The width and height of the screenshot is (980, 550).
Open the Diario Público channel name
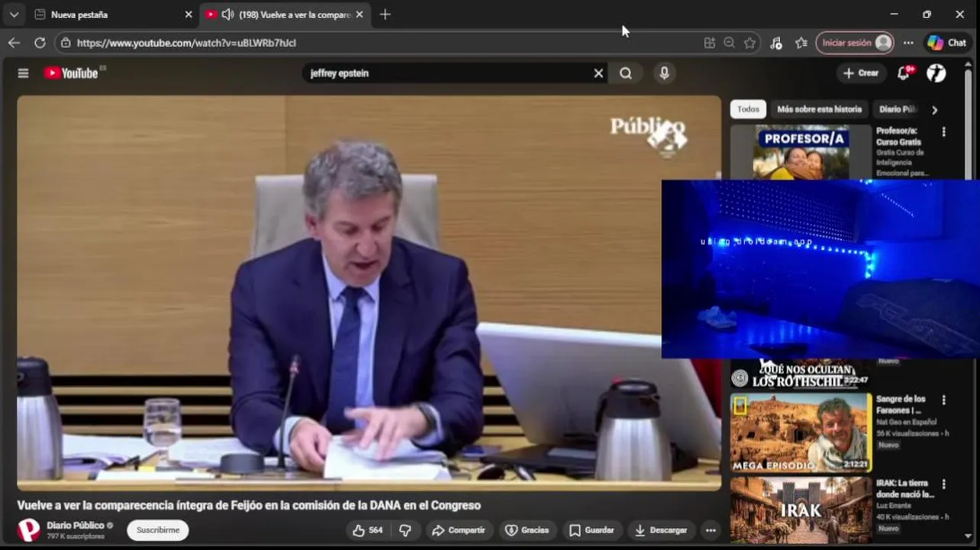pyautogui.click(x=76, y=526)
